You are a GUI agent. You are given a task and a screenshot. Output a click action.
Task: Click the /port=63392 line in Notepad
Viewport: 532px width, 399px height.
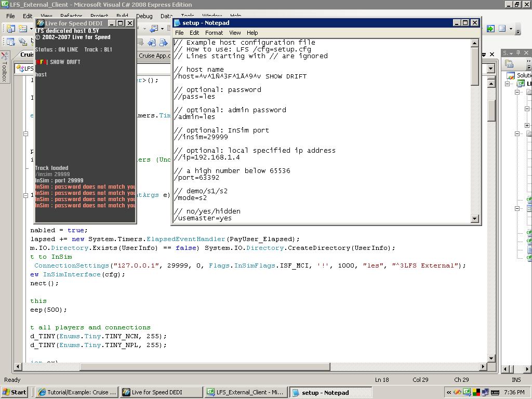pyautogui.click(x=197, y=178)
